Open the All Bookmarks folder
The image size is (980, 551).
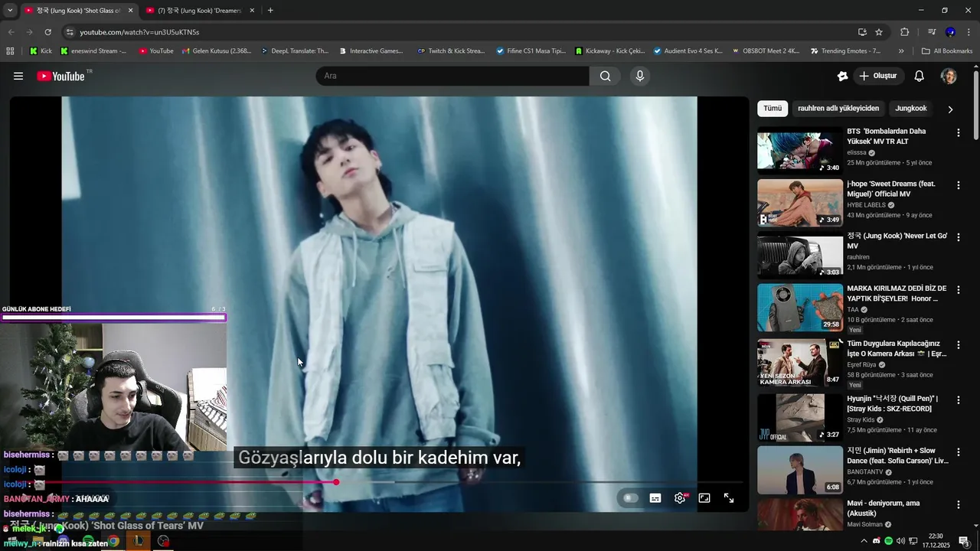947,51
